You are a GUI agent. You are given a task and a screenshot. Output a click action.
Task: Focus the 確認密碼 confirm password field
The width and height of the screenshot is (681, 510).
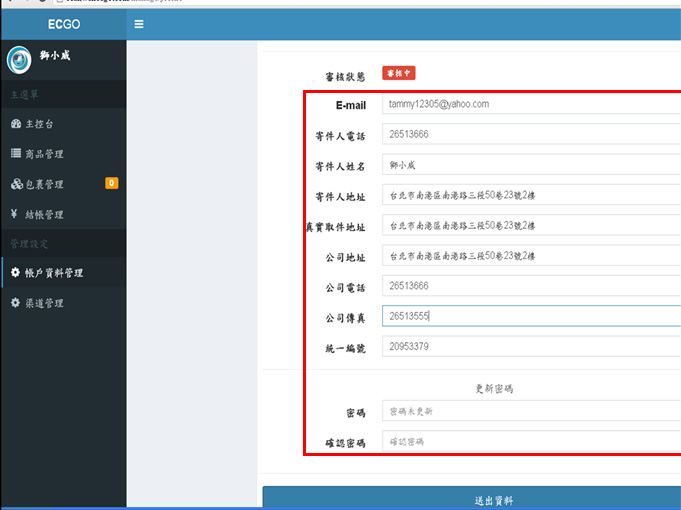coord(530,441)
